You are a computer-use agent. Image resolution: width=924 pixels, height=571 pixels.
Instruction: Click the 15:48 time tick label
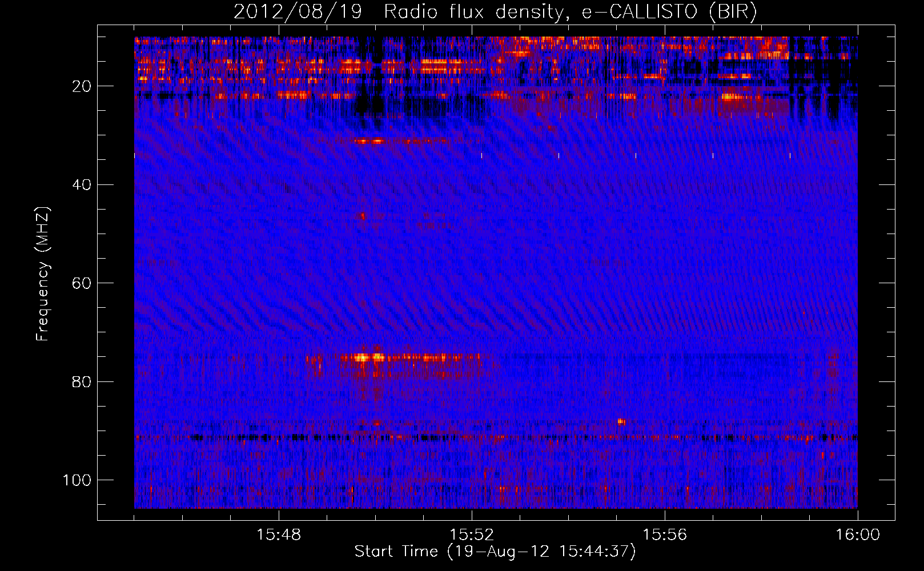coord(279,535)
